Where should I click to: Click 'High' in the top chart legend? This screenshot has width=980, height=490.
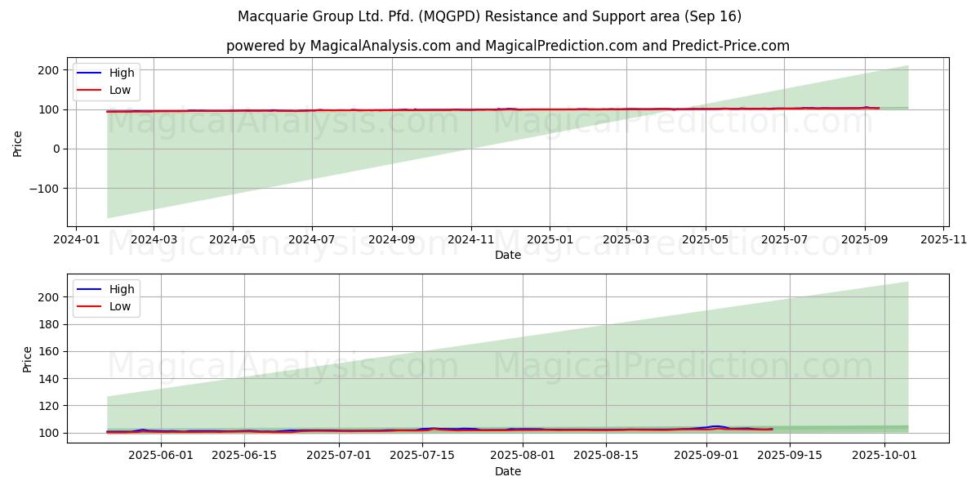(x=122, y=73)
